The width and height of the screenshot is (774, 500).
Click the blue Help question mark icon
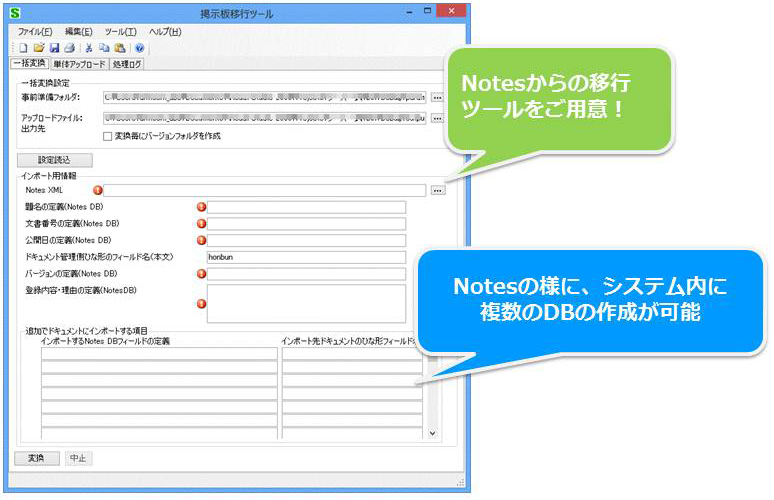tap(140, 47)
